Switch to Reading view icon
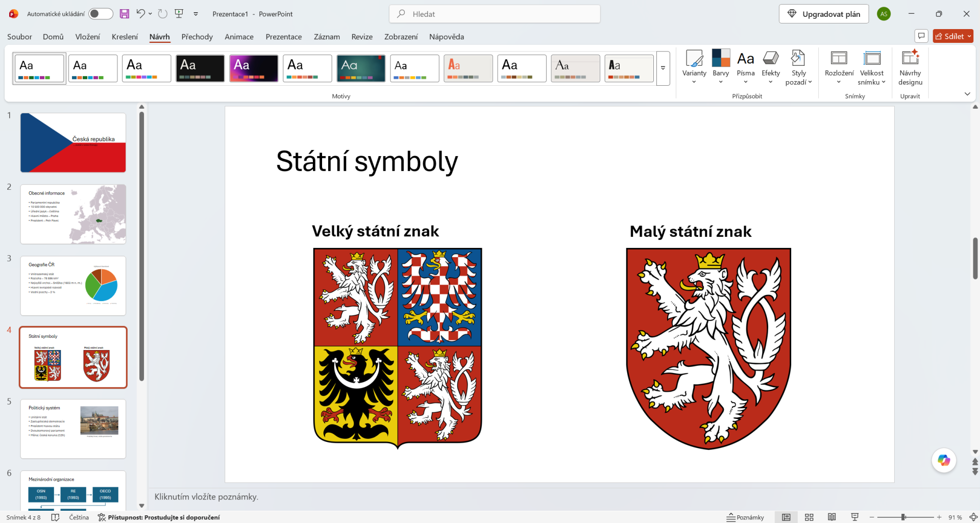 (832, 517)
